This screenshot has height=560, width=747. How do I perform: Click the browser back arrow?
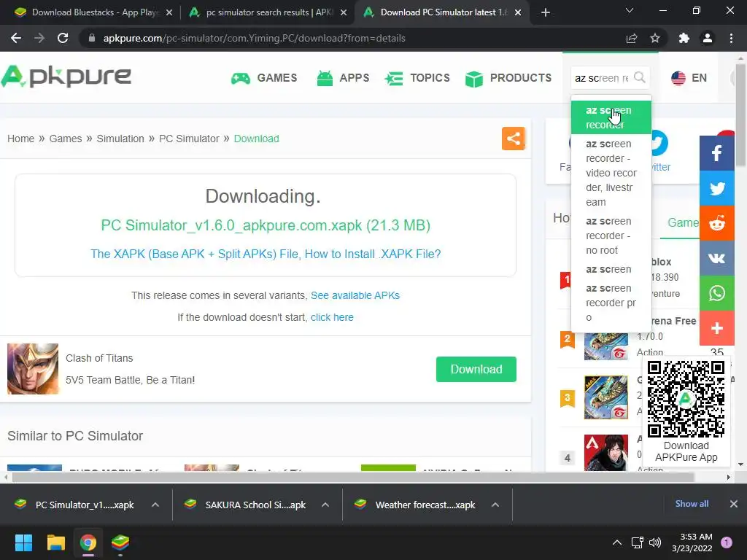point(16,38)
